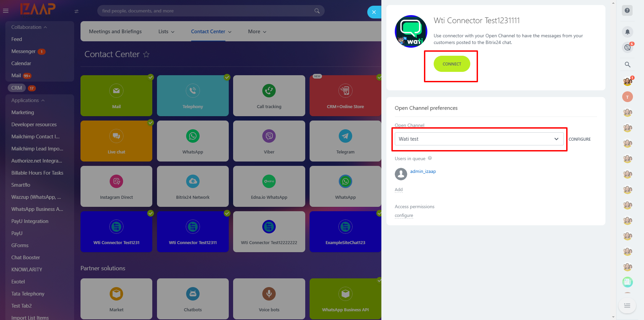
Task: Expand the Lists menu
Action: 166,32
